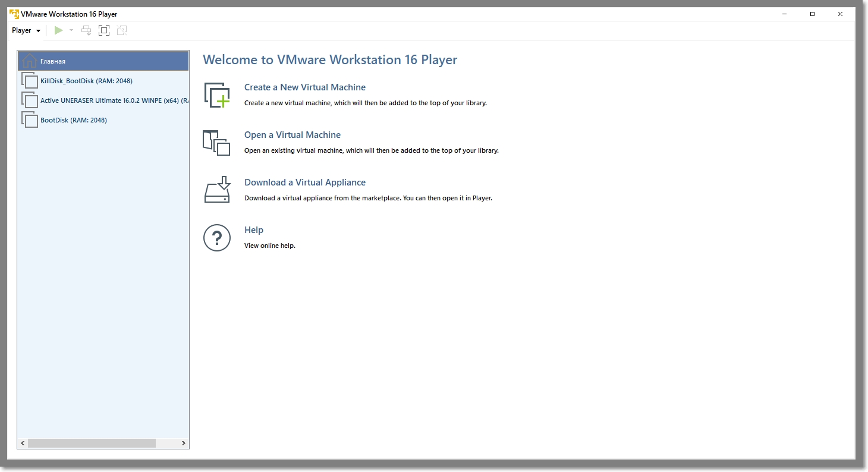
Task: Click the Help question mark icon
Action: pos(216,238)
